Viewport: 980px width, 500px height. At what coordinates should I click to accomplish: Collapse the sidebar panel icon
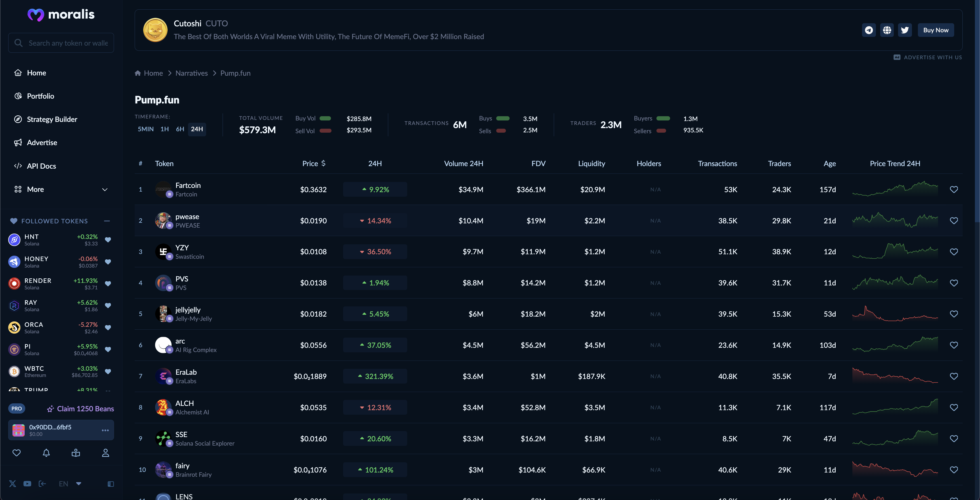pyautogui.click(x=111, y=484)
